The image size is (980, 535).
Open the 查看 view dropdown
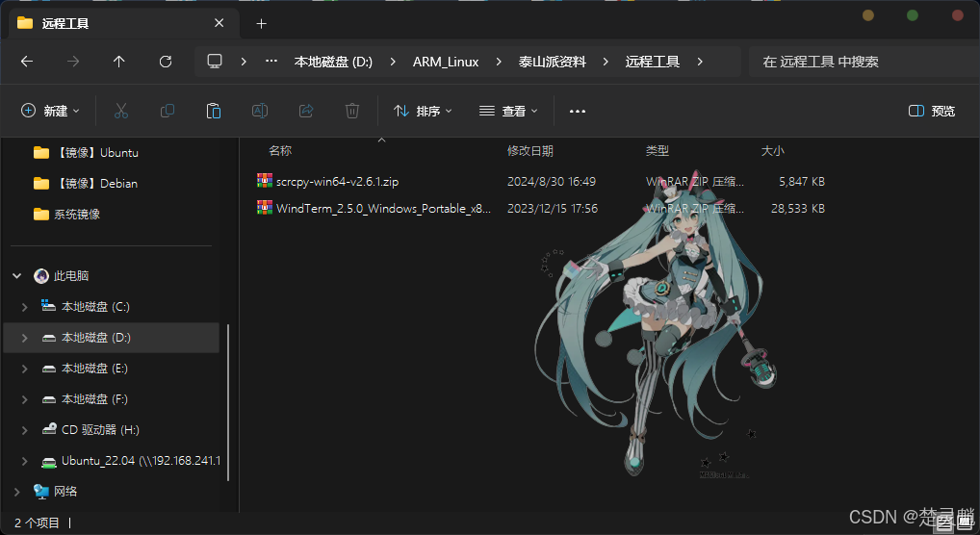(508, 112)
